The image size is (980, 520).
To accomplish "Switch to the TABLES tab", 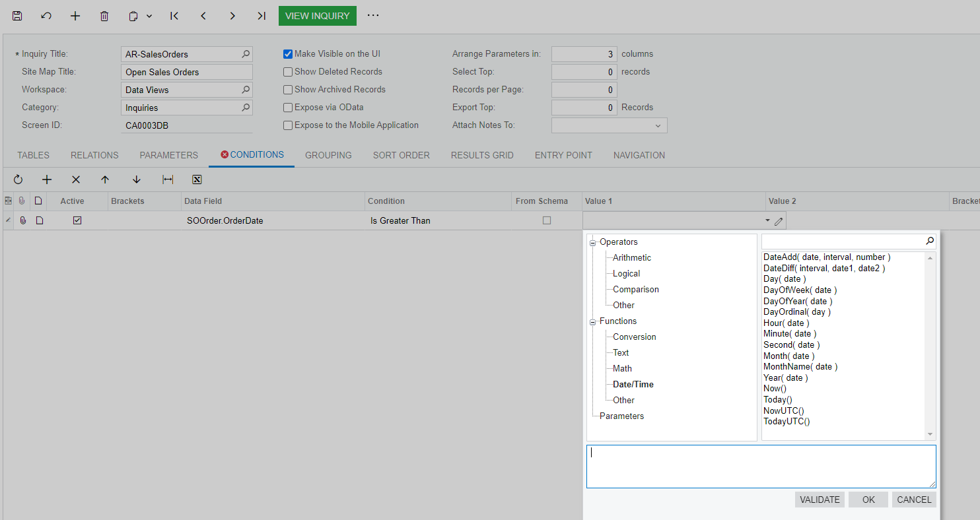I will [33, 155].
